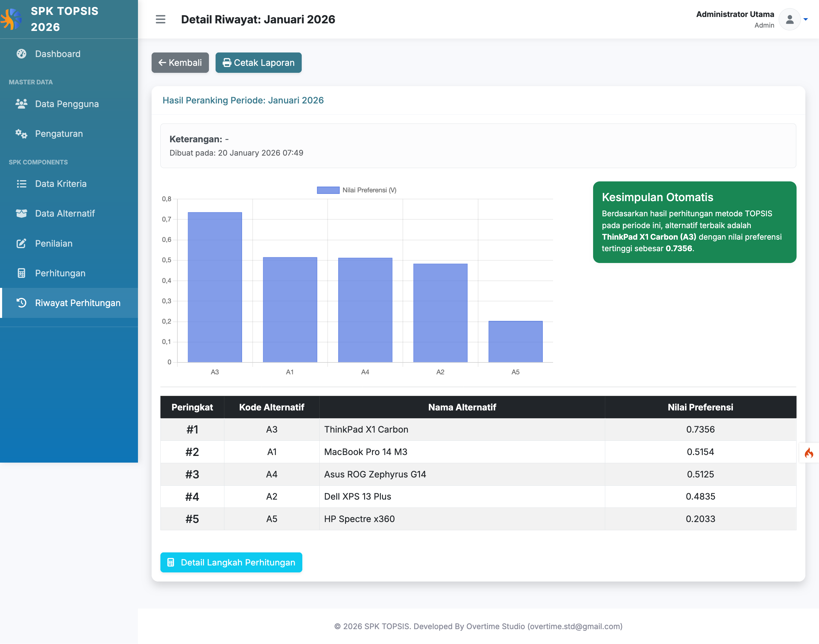Select Riwayat Perhitungan menu item
Image resolution: width=819 pixels, height=644 pixels.
(x=69, y=303)
